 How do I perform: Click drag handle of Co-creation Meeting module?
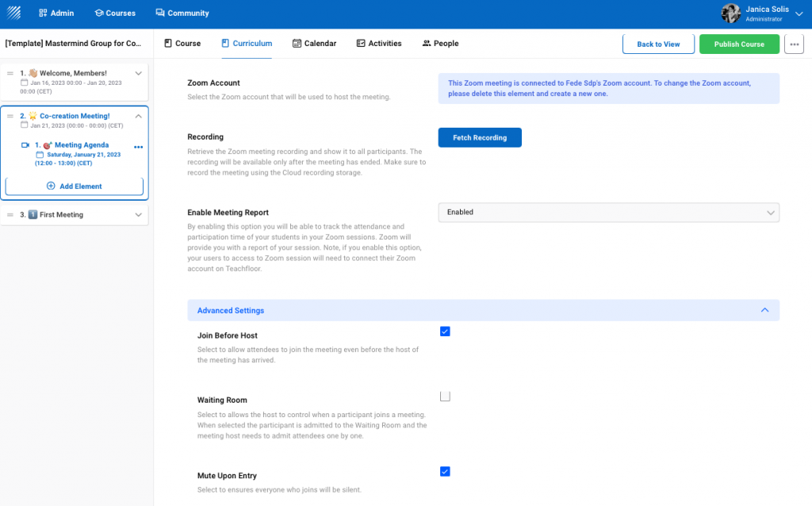click(x=10, y=117)
